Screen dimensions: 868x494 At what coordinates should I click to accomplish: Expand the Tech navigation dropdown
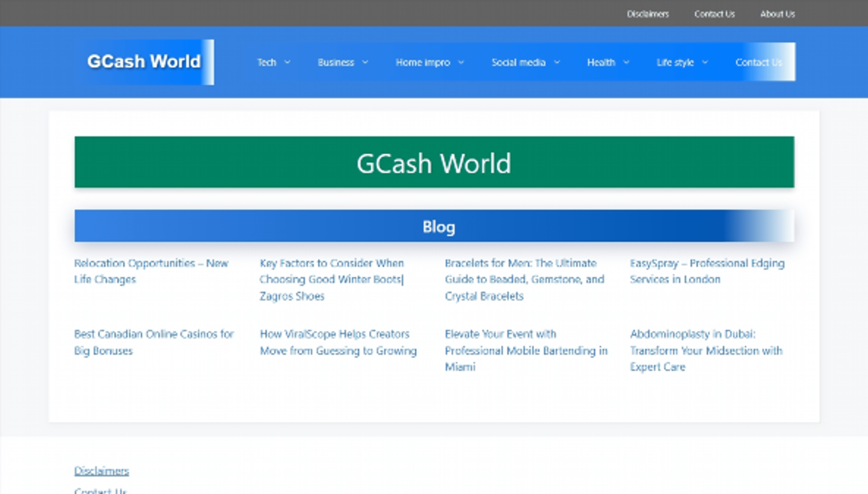288,62
